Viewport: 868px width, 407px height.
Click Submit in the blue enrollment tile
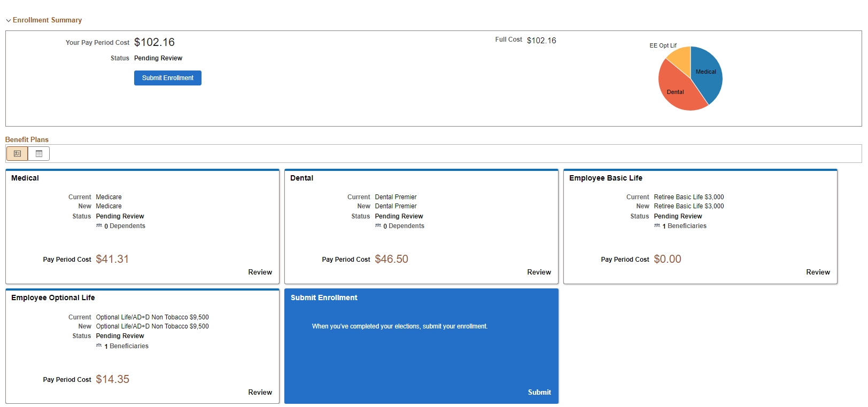pyautogui.click(x=539, y=393)
